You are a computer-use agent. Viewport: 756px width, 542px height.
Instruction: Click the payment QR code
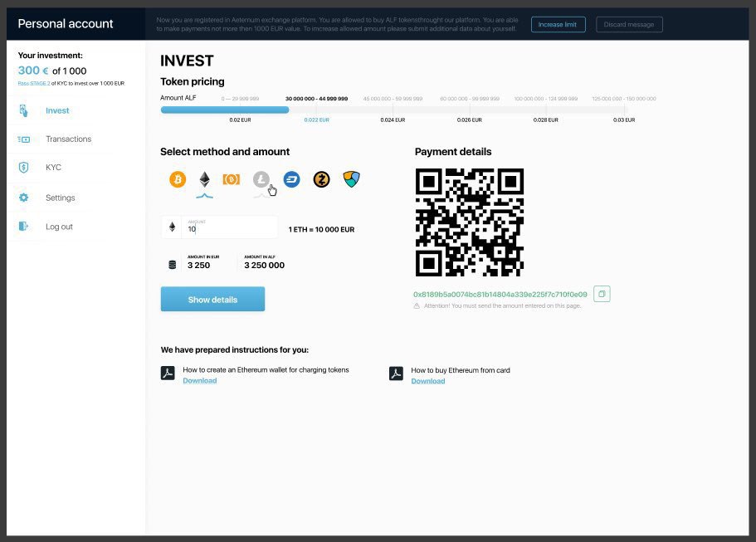click(x=470, y=222)
